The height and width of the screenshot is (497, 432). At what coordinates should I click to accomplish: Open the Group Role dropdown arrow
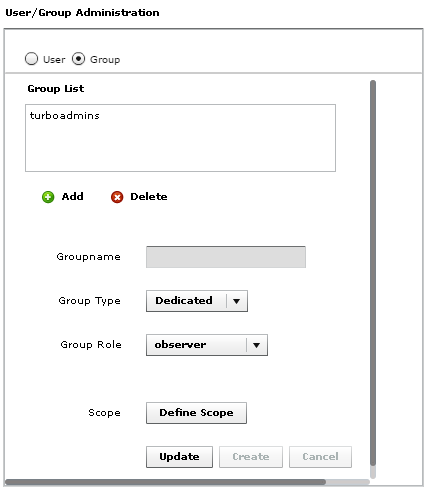coord(256,345)
